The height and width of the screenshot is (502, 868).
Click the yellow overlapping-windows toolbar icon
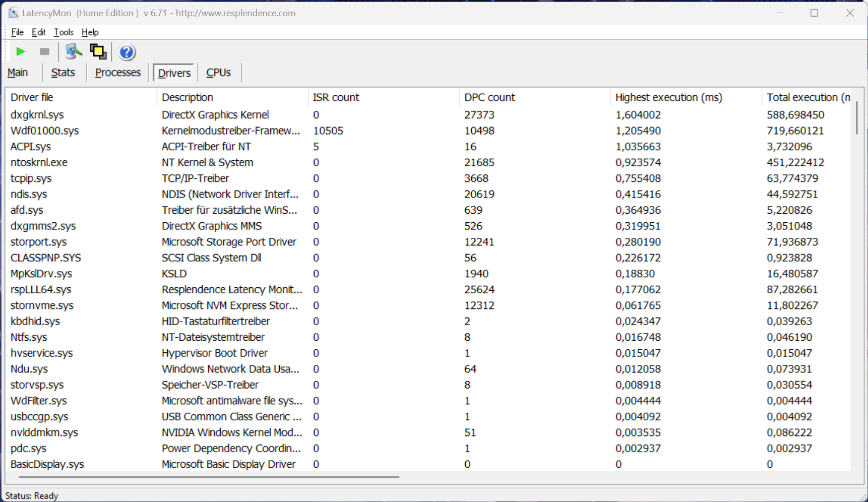(98, 51)
